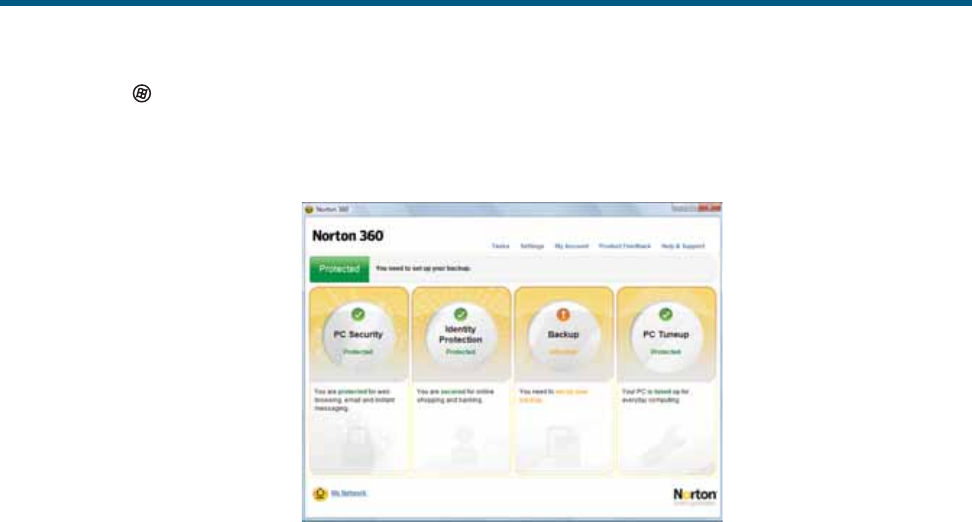
Task: Open the My Network link
Action: [349, 493]
